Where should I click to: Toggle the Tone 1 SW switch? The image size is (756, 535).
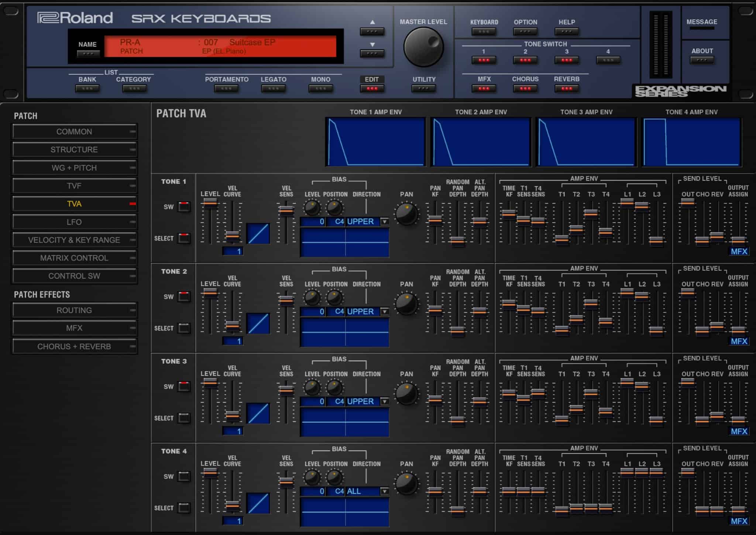pos(184,207)
